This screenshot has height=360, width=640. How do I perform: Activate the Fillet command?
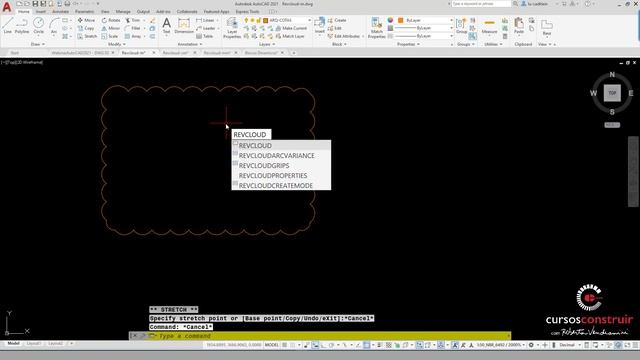point(133,28)
